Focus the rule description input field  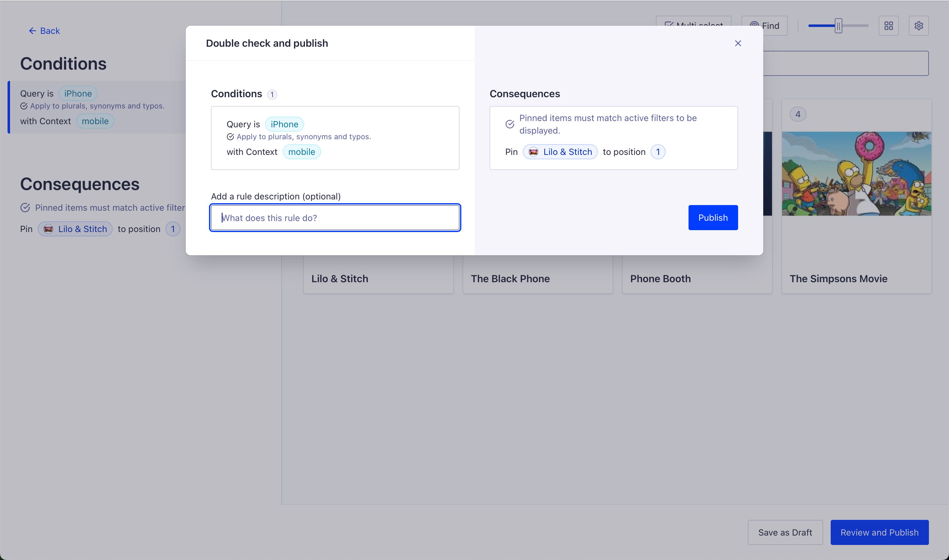[x=335, y=218]
